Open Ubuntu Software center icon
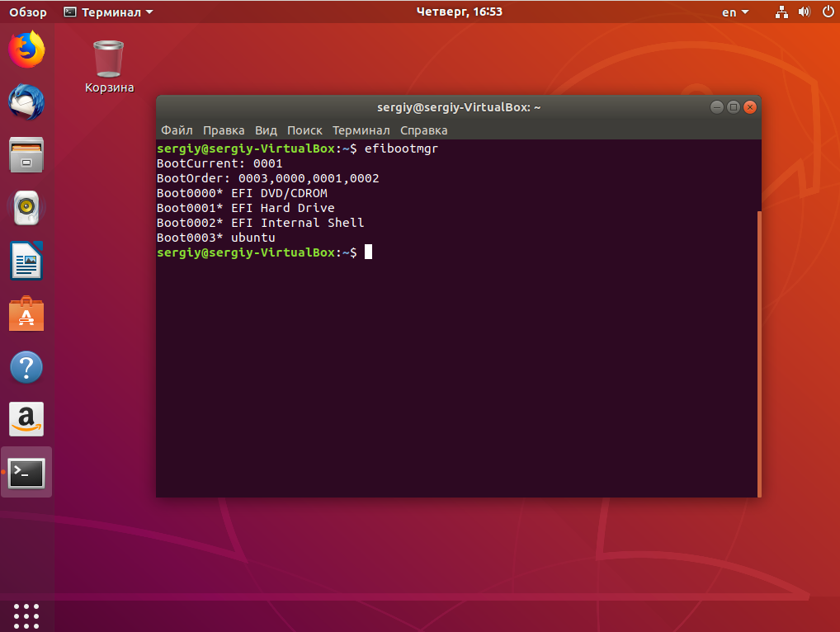840x632 pixels. 26,314
